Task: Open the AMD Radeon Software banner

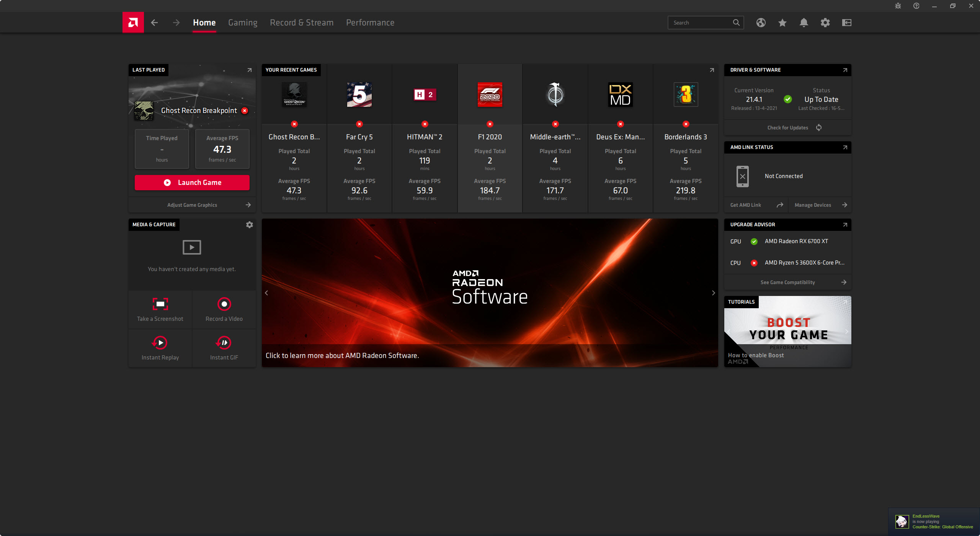Action: (x=490, y=293)
